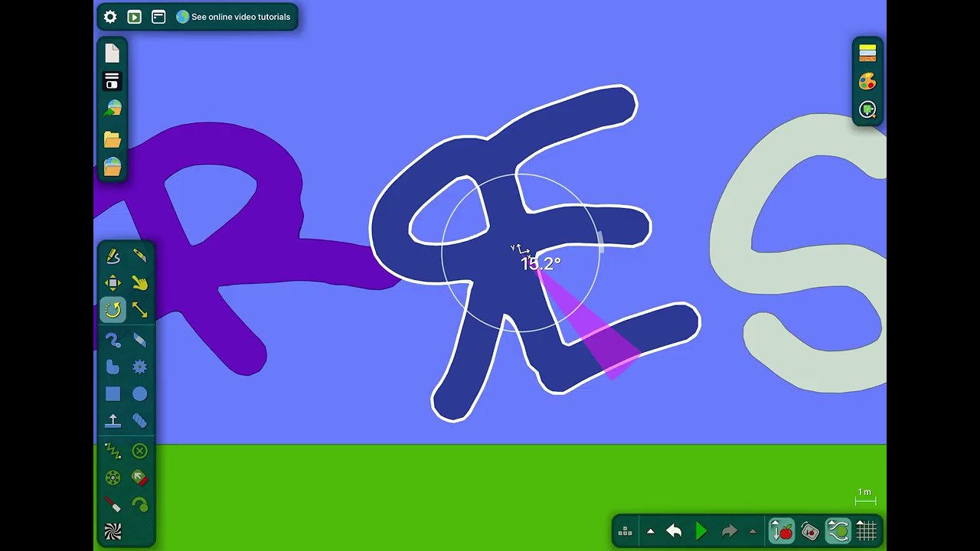
Task: Expand undo history triangle
Action: pos(651,531)
